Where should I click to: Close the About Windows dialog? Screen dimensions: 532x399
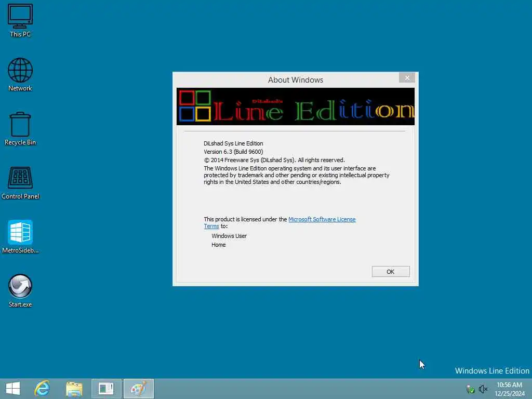click(407, 78)
